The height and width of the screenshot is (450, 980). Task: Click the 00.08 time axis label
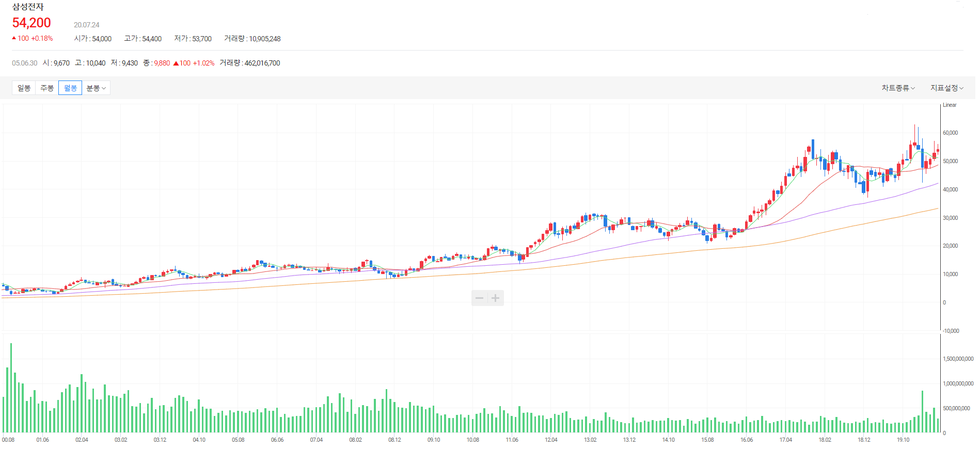pos(8,440)
